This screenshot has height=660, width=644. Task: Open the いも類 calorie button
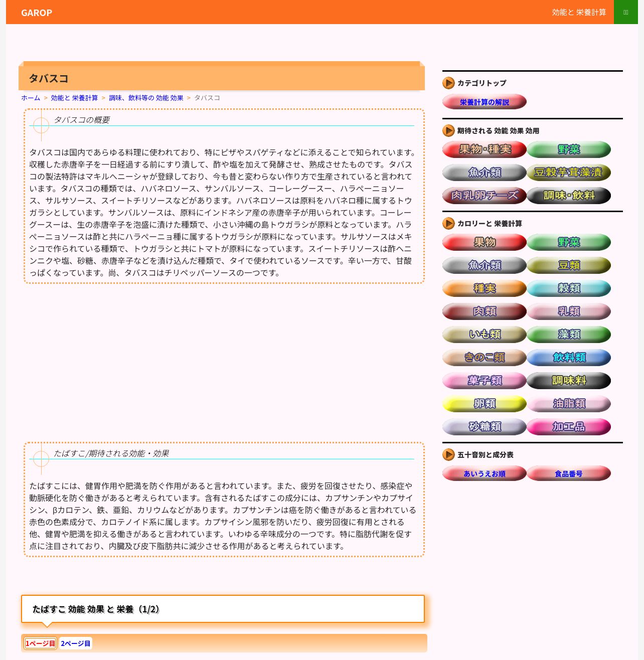[485, 335]
